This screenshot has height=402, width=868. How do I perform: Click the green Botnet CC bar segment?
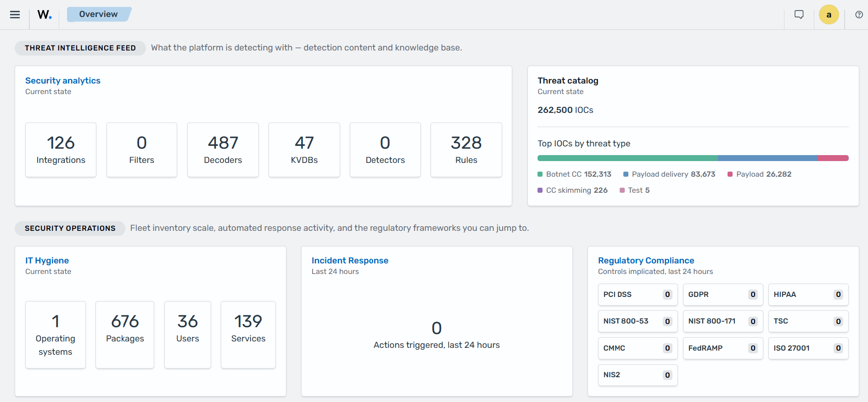(627, 158)
